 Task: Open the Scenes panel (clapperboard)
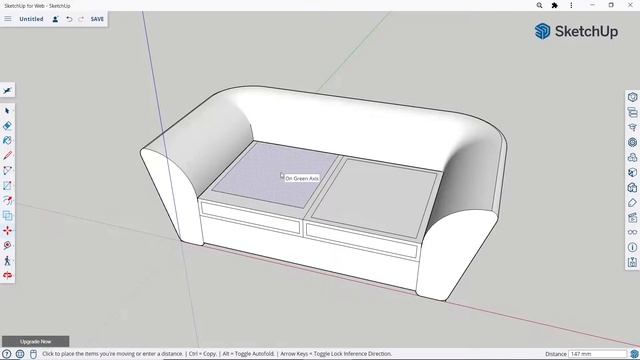pyautogui.click(x=632, y=217)
